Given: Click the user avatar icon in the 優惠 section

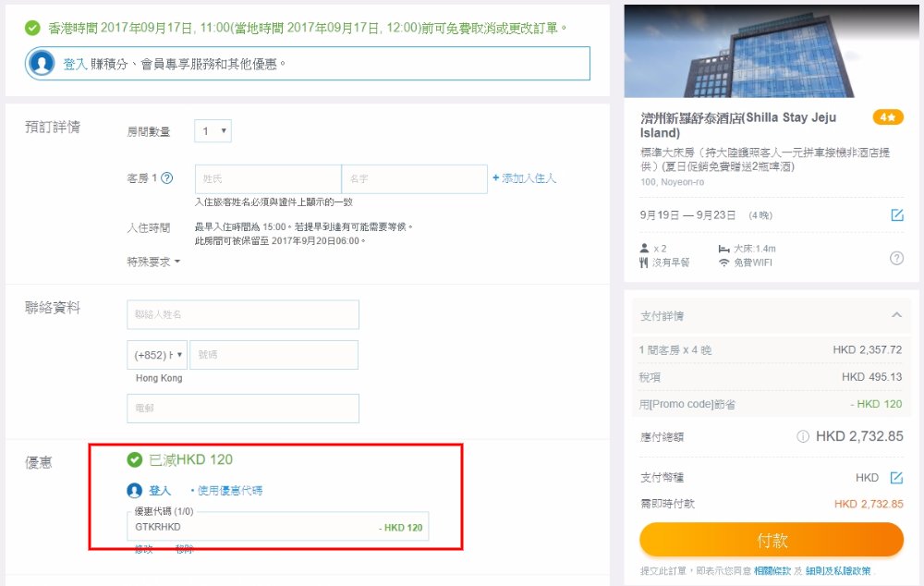Looking at the screenshot, I should coord(135,491).
